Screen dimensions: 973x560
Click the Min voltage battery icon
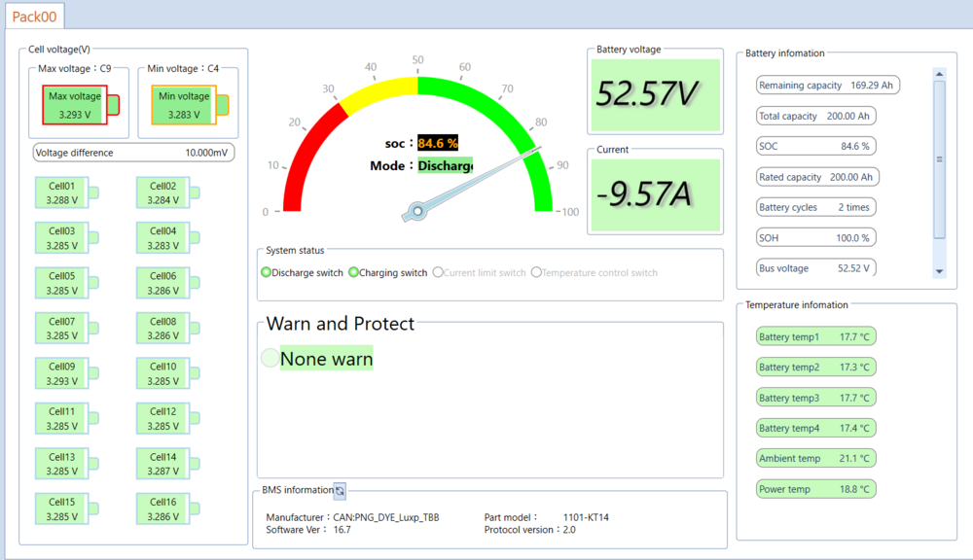pos(190,105)
